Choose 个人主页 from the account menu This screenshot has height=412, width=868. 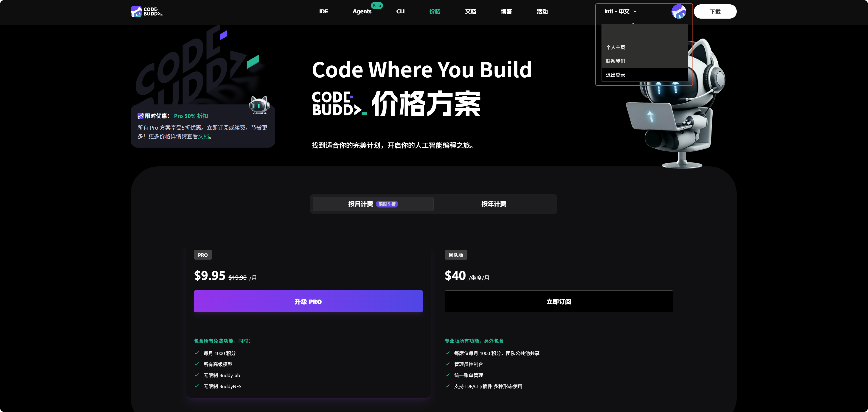click(x=645, y=47)
